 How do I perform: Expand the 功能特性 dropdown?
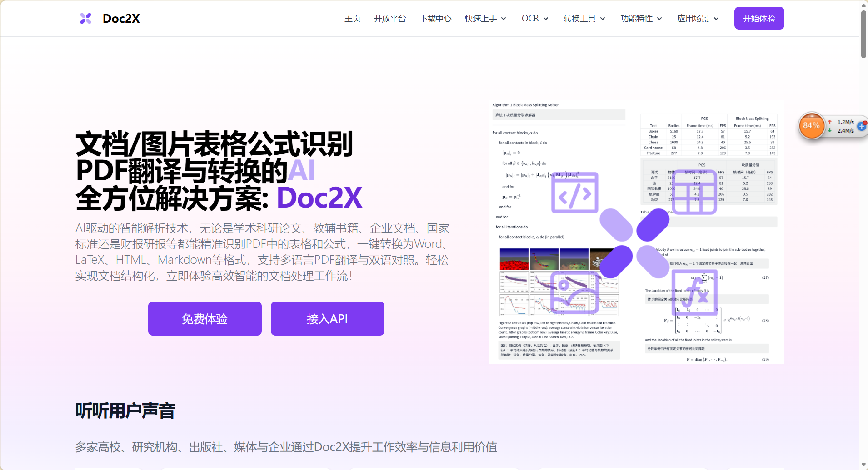coord(641,19)
